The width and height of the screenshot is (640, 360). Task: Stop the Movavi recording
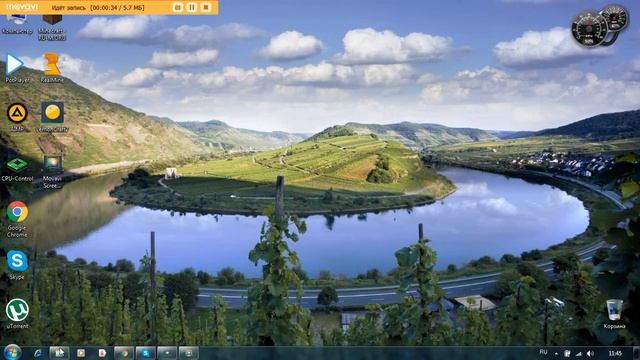(206, 7)
